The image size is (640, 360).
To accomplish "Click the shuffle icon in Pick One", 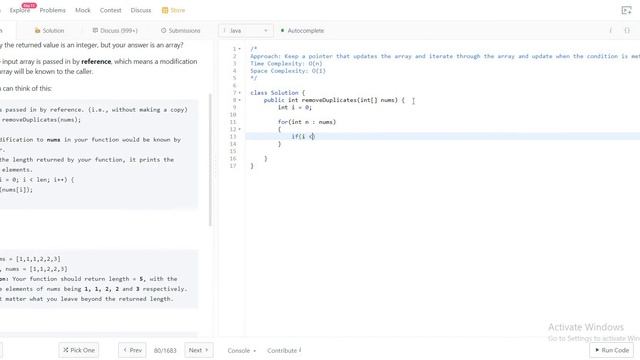I will (66, 350).
